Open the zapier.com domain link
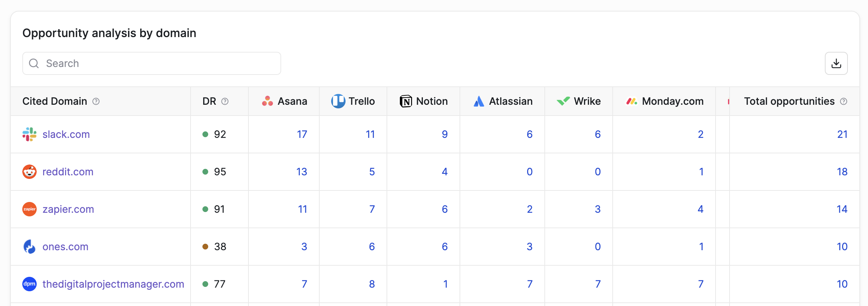The height and width of the screenshot is (306, 868). (x=68, y=209)
